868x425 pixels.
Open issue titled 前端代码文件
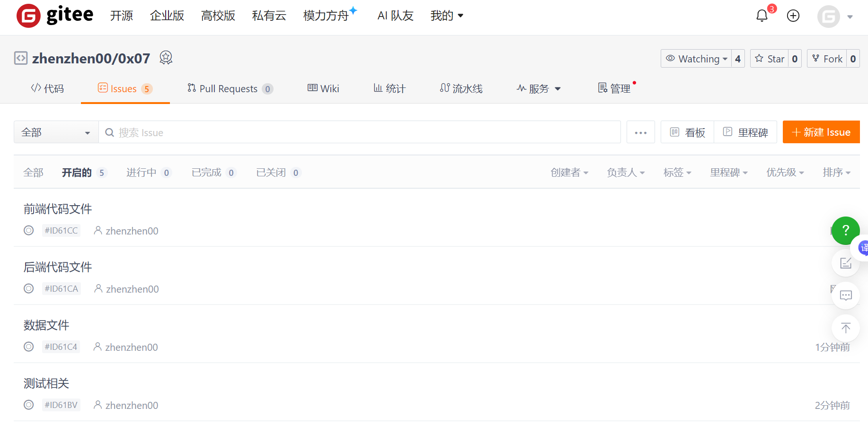[x=58, y=208]
